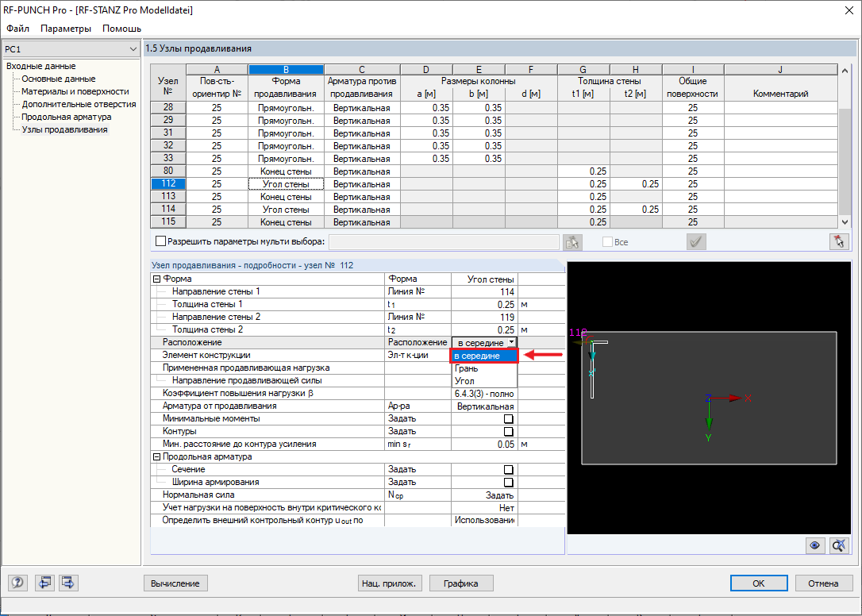The width and height of the screenshot is (862, 616).
Task: Click line number value 114 for wall 1
Action: pyautogui.click(x=484, y=292)
